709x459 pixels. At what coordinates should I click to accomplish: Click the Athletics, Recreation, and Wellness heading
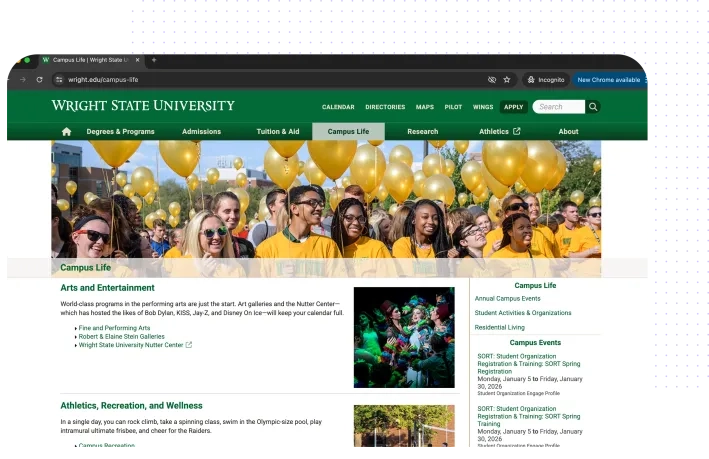coord(131,406)
